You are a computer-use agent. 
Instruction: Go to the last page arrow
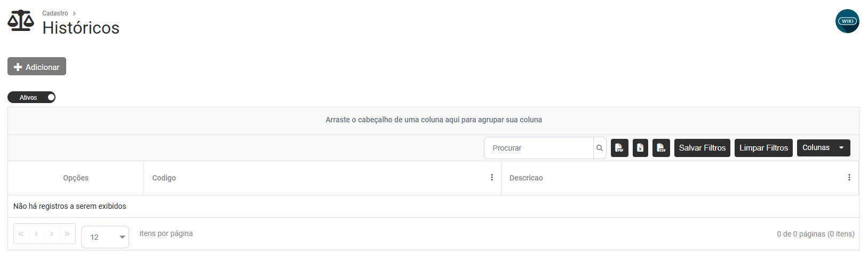[x=67, y=234]
